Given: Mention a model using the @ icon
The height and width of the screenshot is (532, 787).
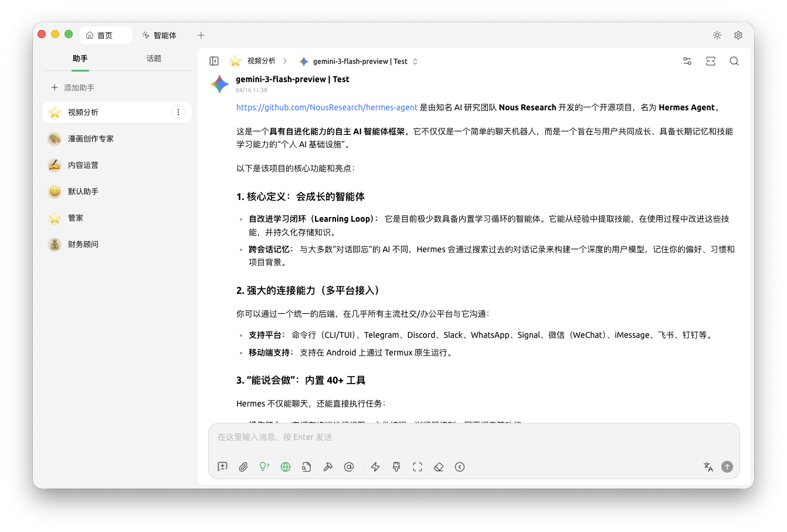Looking at the screenshot, I should coord(349,466).
